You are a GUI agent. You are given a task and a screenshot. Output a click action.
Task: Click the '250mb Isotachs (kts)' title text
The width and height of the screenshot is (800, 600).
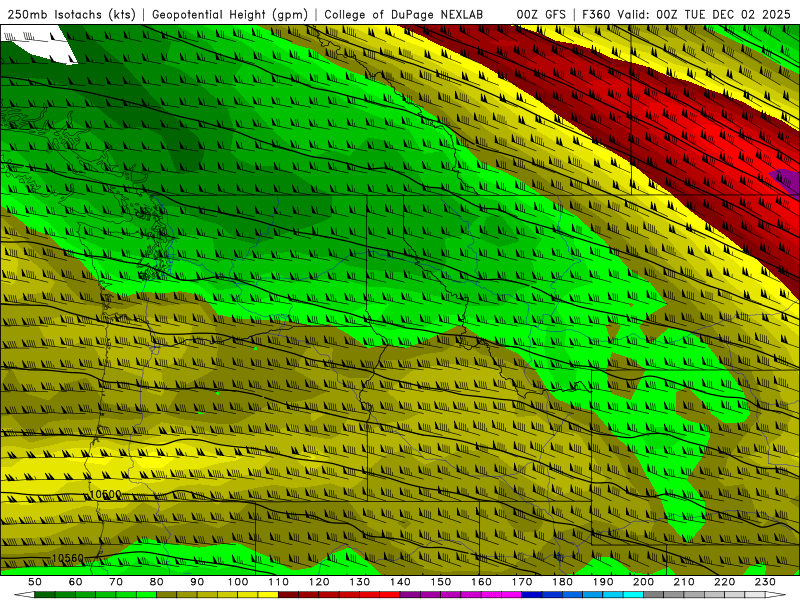coord(71,14)
